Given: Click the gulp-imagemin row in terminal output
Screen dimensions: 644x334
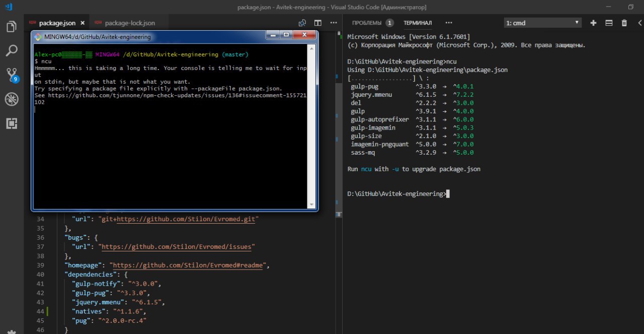Looking at the screenshot, I should point(412,127).
